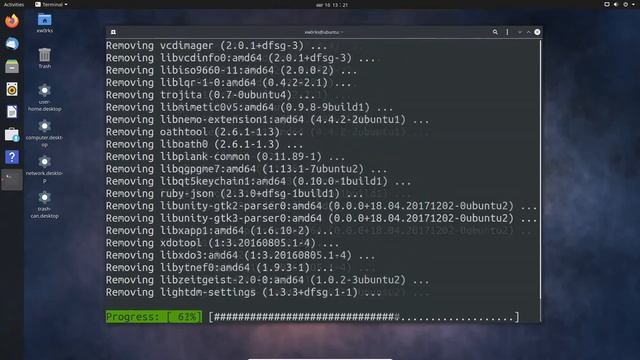
Task: Click the green Progress 62% indicator
Action: pos(154,317)
